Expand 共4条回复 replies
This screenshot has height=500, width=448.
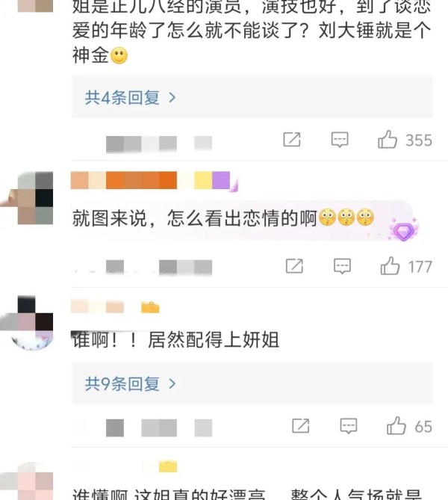tap(252, 97)
